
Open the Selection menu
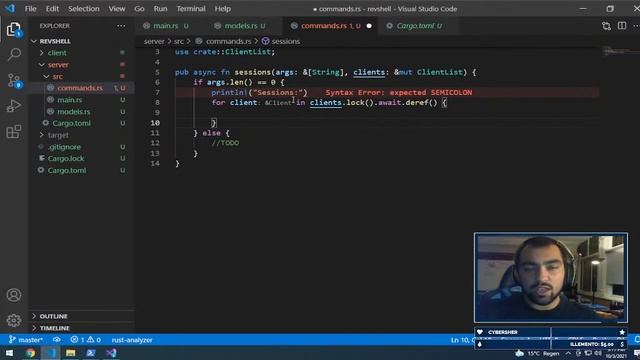click(x=84, y=9)
